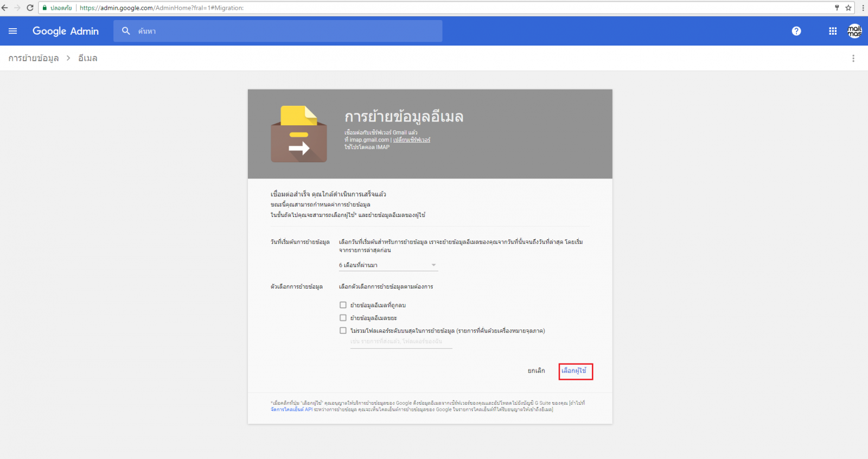
Task: Open the three-dot more options menu
Action: point(853,58)
